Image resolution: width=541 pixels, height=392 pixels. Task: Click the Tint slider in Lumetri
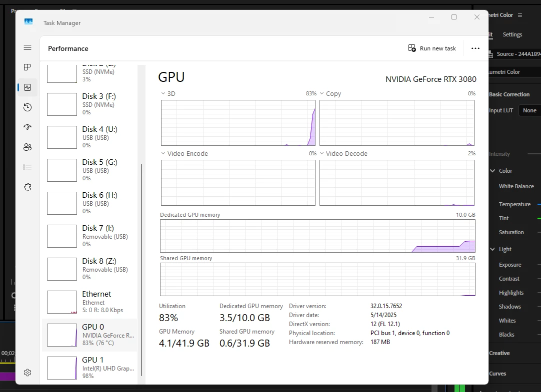pyautogui.click(x=539, y=218)
